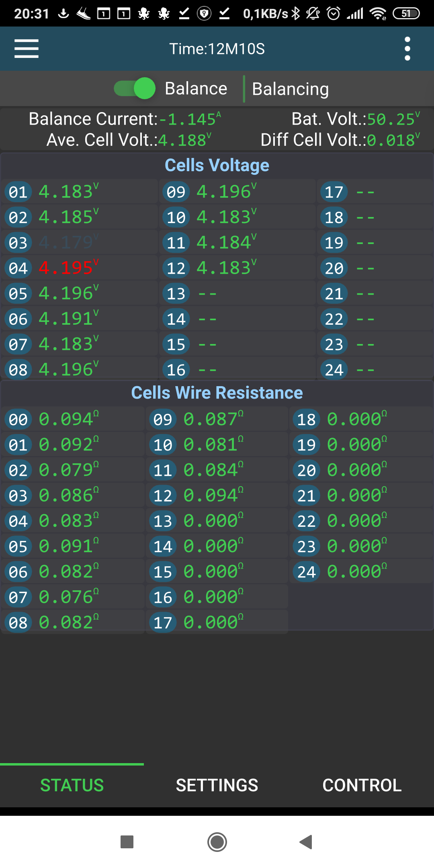This screenshot has width=434, height=868.
Task: Open the three-dot overflow menu
Action: pyautogui.click(x=407, y=49)
